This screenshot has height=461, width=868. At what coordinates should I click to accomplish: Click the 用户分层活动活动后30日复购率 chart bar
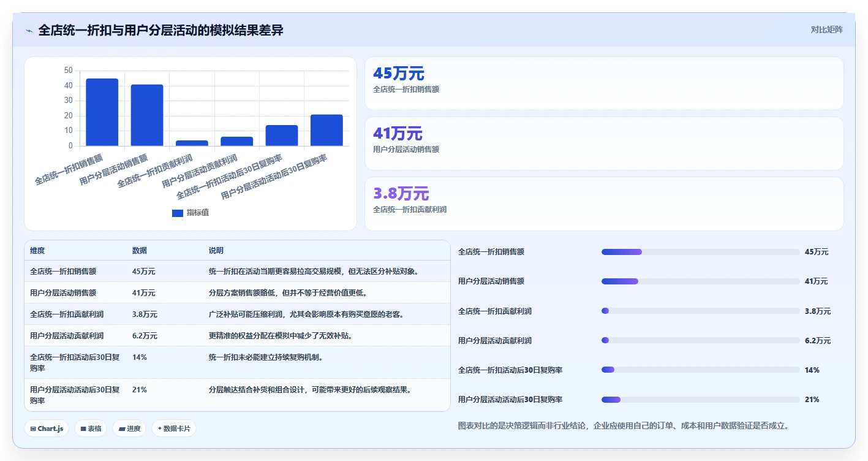pyautogui.click(x=326, y=130)
